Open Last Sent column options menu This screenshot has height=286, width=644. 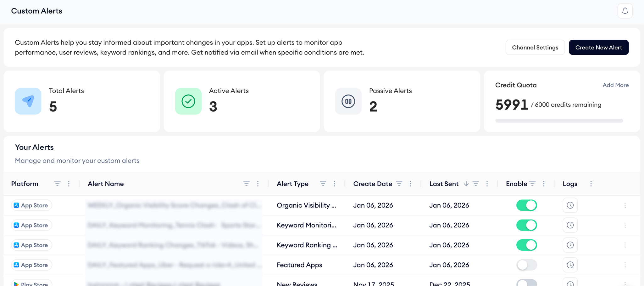(487, 184)
